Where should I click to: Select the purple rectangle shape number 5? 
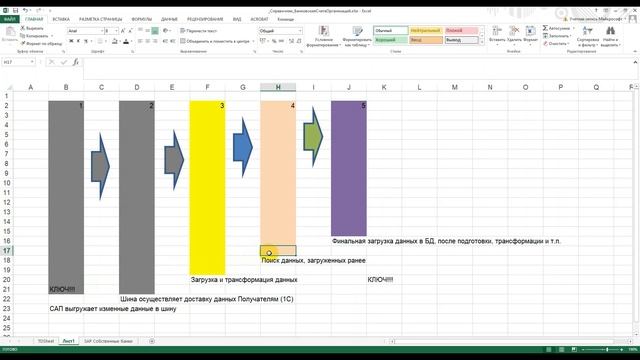tap(349, 168)
